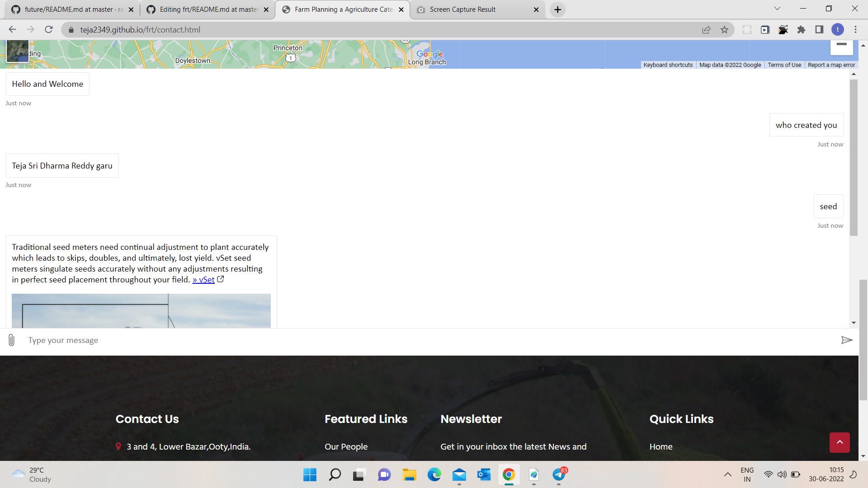Image resolution: width=868 pixels, height=488 pixels.
Task: Open Windows Start menu
Action: point(310,475)
